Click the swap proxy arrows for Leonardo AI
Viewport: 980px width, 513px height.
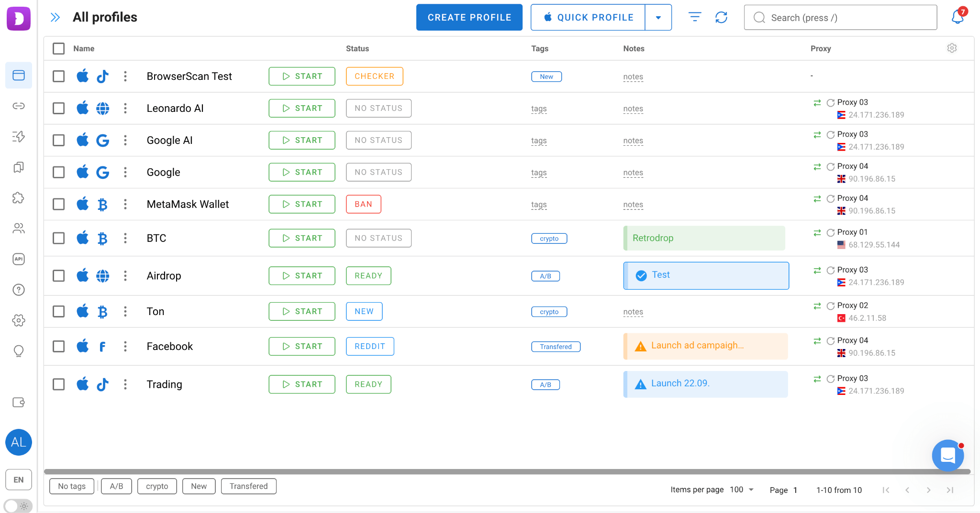point(817,103)
